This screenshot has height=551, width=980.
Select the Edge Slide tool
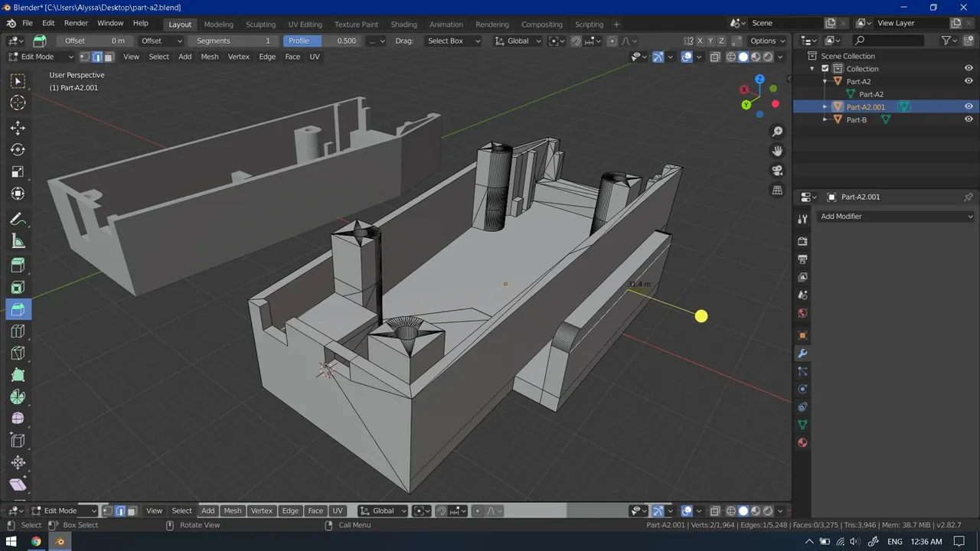point(18,441)
